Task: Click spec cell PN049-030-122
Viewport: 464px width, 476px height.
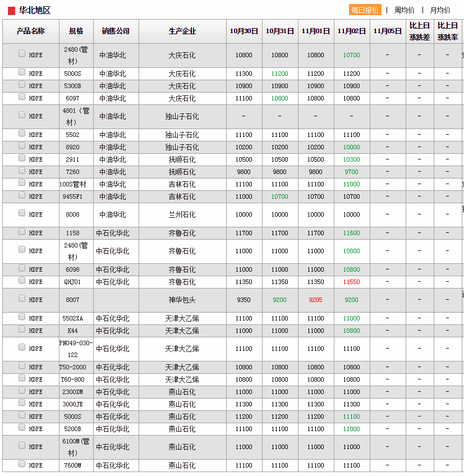Action: pos(76,349)
